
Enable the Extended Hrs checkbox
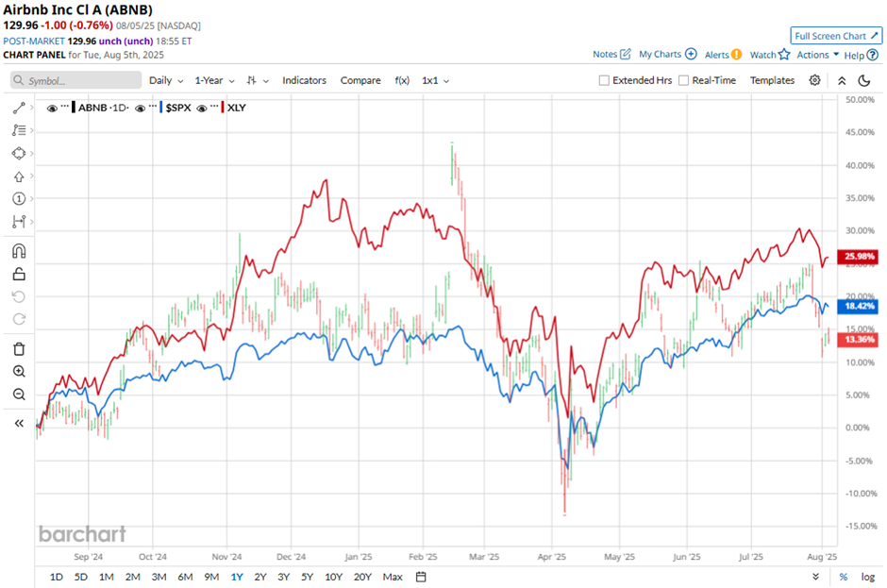click(x=604, y=80)
